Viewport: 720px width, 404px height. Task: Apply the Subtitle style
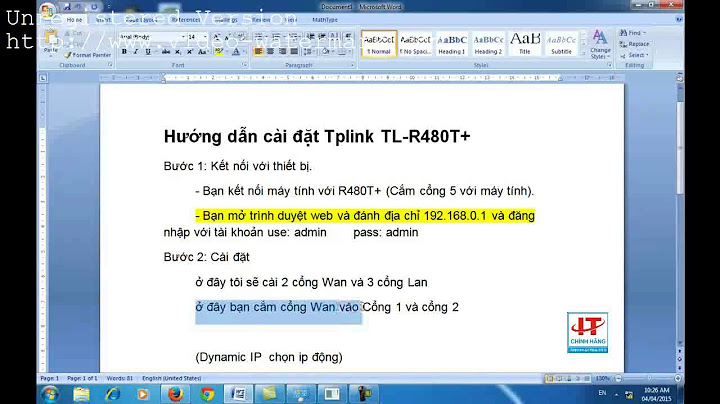click(561, 44)
